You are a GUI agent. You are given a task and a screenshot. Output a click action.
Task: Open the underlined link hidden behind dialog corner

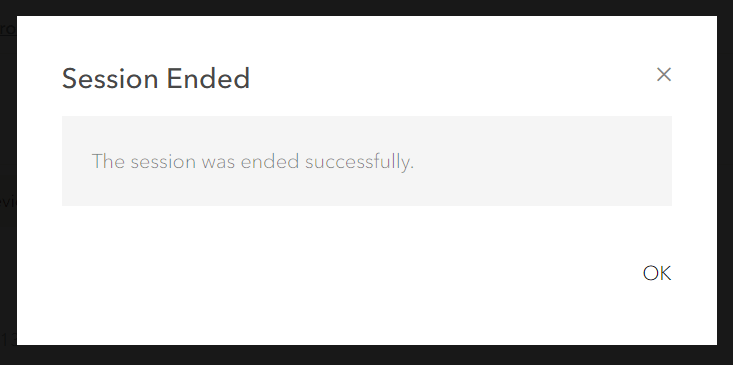click(8, 29)
